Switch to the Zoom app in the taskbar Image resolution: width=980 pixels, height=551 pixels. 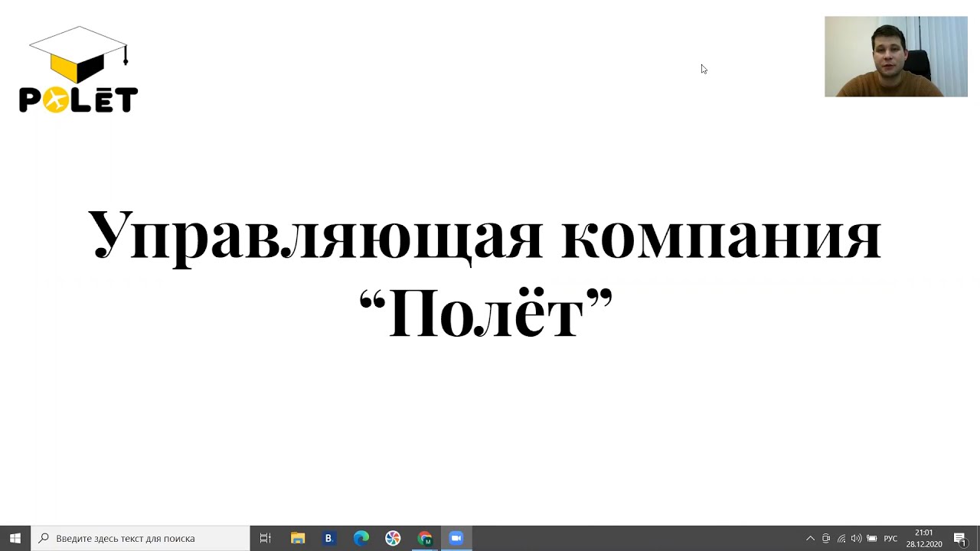coord(456,538)
